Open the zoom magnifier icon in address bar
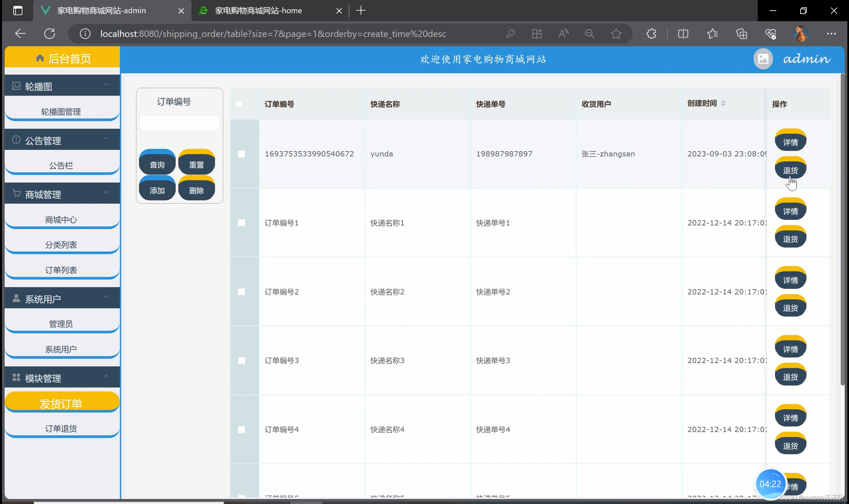The image size is (849, 504). click(x=590, y=34)
